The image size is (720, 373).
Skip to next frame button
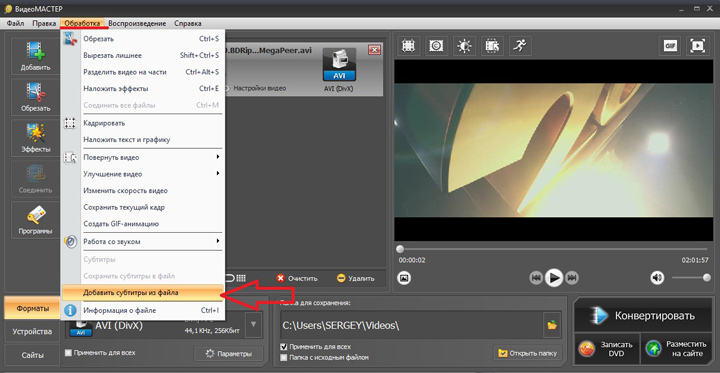click(572, 277)
